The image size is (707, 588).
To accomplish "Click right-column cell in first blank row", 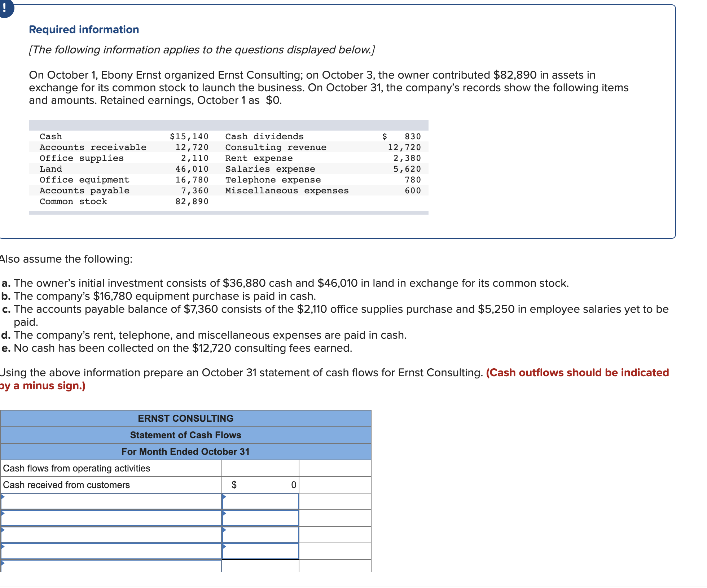I will [x=335, y=501].
